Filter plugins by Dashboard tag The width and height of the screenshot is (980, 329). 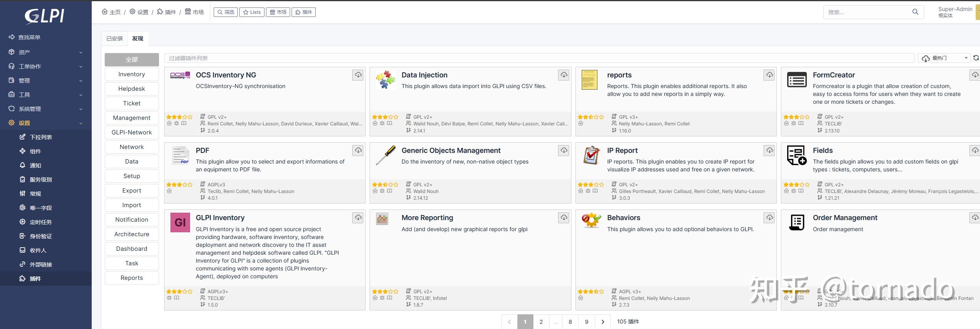pos(132,249)
